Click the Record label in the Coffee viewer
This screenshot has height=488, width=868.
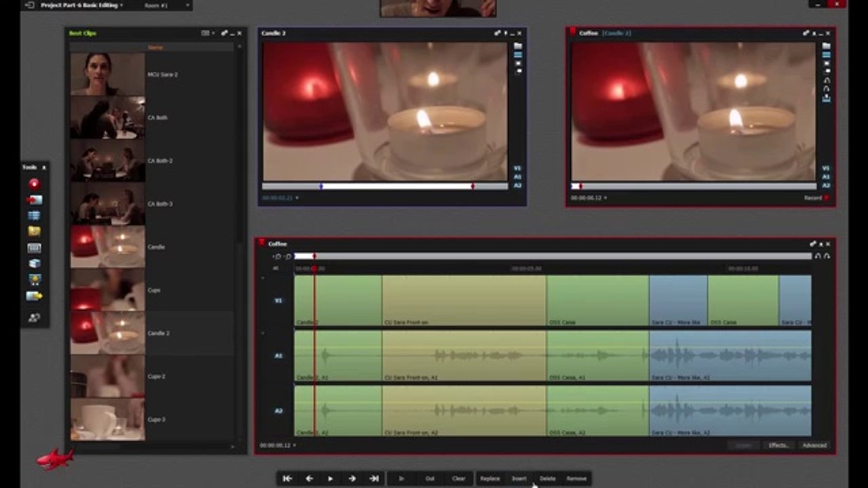812,198
